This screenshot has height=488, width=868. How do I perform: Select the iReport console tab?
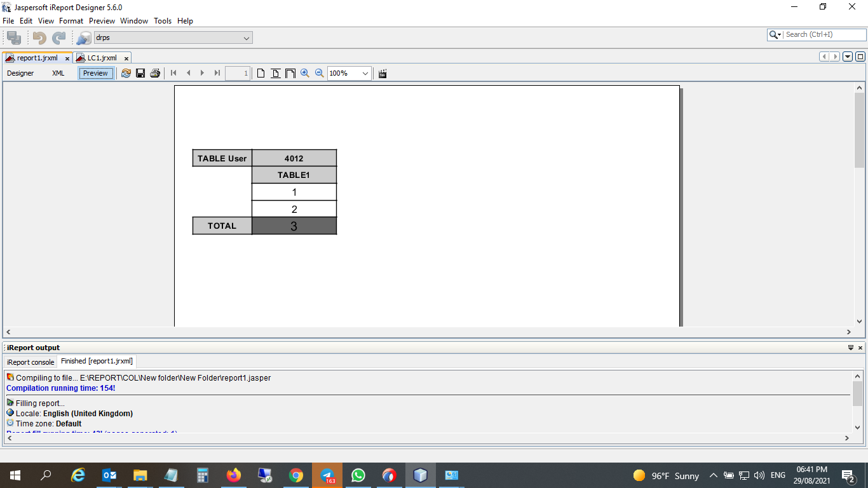[30, 362]
